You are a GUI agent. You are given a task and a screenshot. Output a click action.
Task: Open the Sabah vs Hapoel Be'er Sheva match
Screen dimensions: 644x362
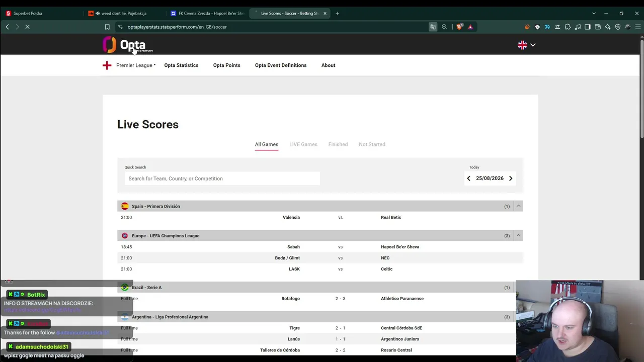(320, 247)
